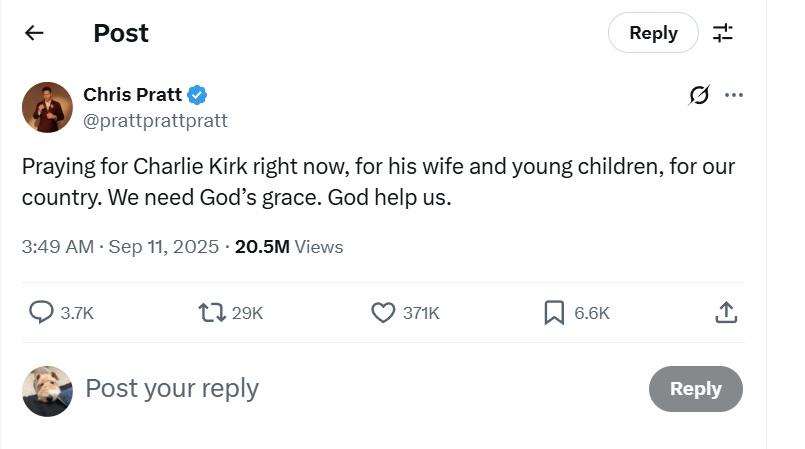Open the three-dot more options menu
Viewport: 805px width, 449px height.
click(734, 96)
